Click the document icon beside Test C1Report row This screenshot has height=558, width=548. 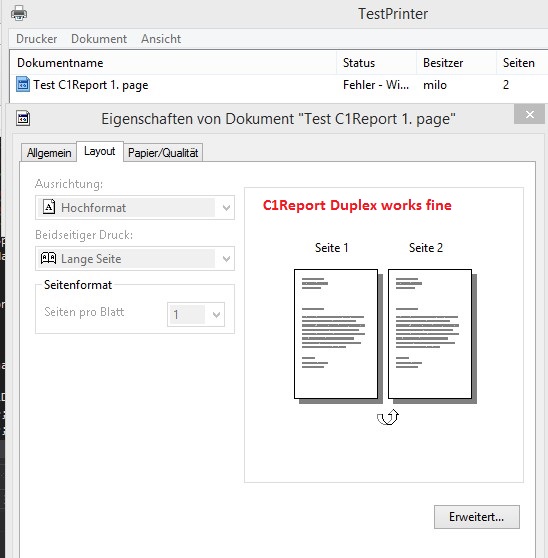click(x=23, y=84)
